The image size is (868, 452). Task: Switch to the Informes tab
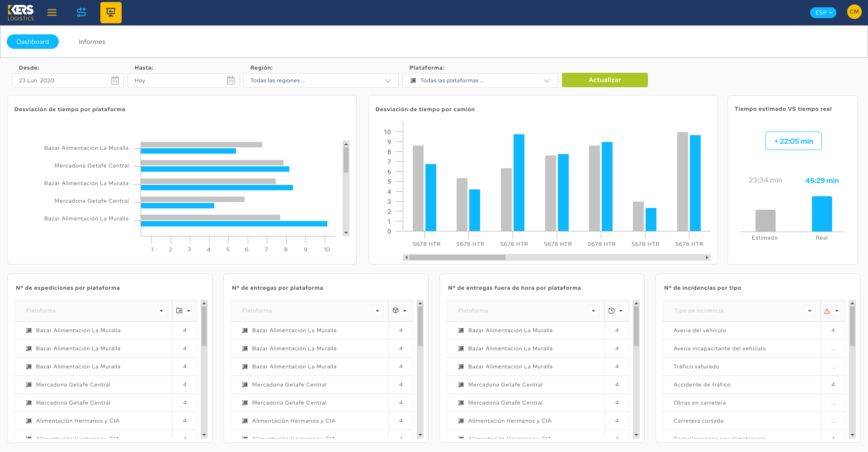point(92,42)
